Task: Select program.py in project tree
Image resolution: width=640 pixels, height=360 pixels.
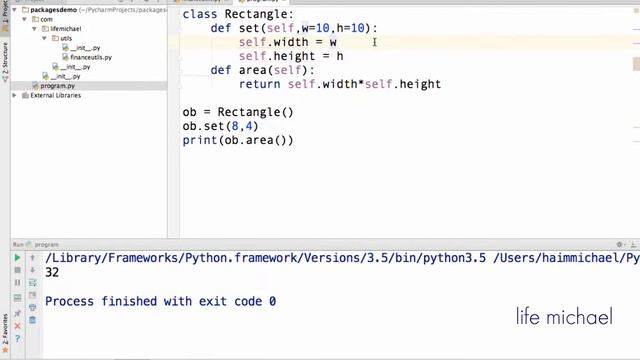Action: click(x=58, y=86)
